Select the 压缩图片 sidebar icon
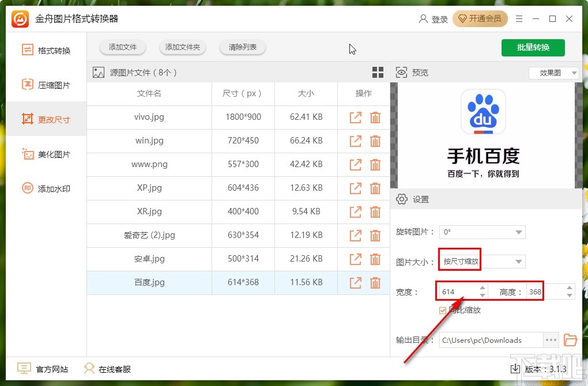 point(27,85)
